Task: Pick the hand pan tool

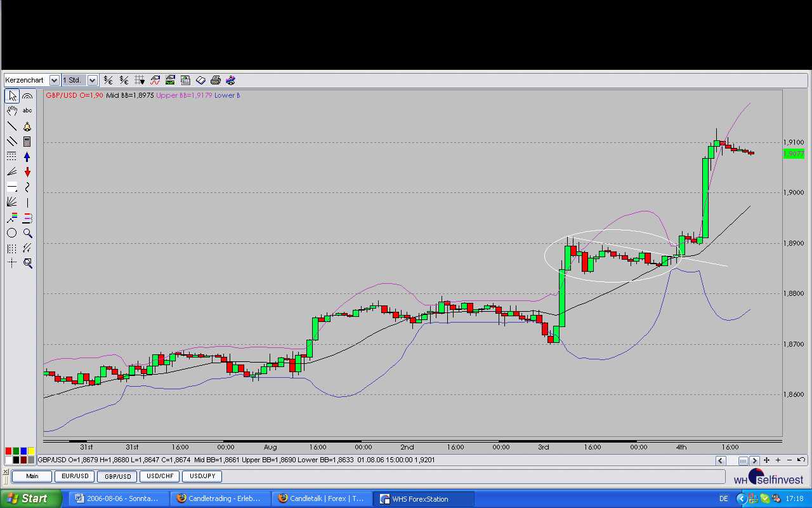Action: (x=12, y=111)
